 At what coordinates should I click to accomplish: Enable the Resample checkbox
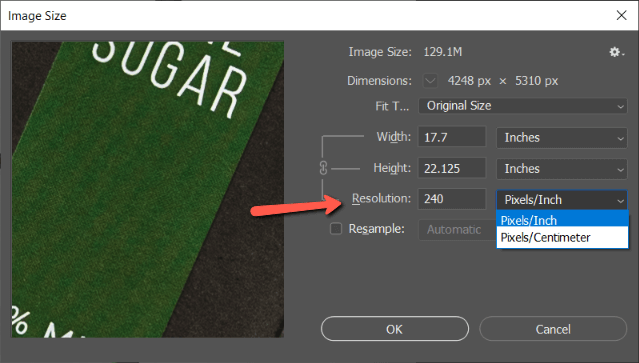click(336, 229)
